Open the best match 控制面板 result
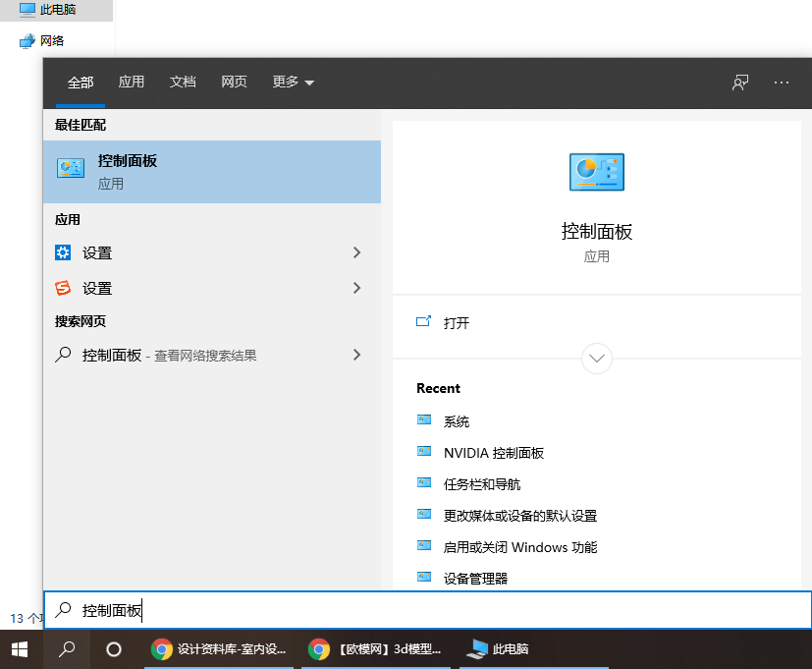The height and width of the screenshot is (669, 812). [x=212, y=172]
